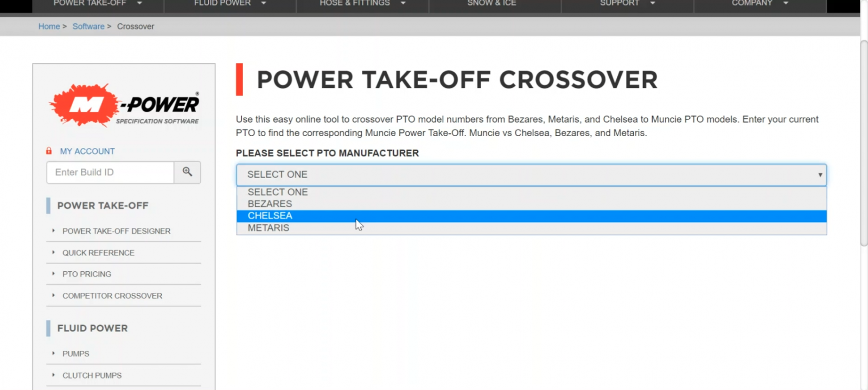Pick the SELECT ONE option in the list
Viewport: 868px width, 390px height.
[x=531, y=192]
